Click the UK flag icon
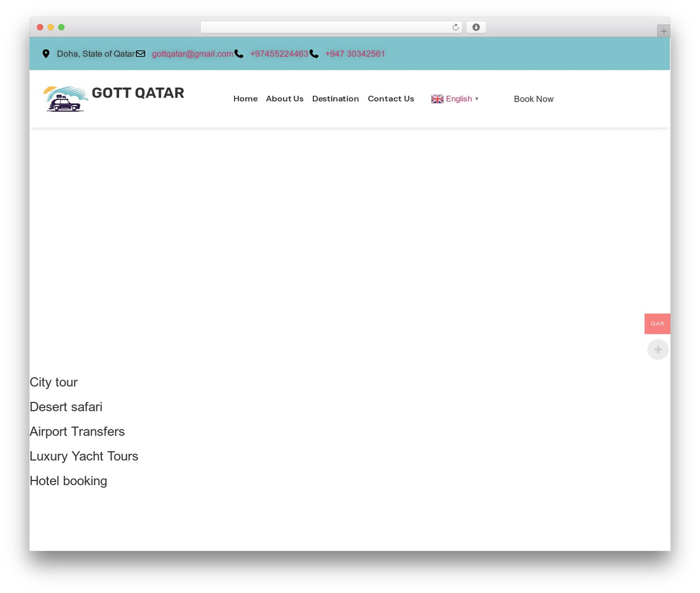 tap(437, 99)
